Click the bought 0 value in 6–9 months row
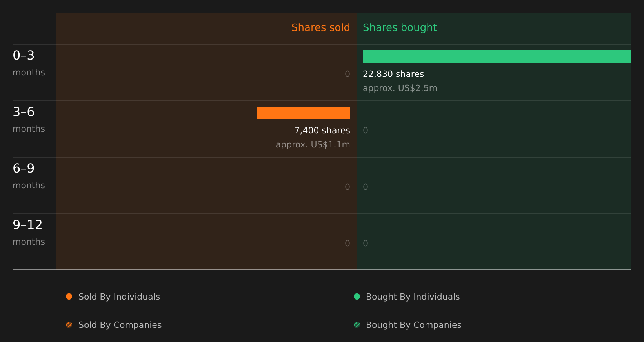The height and width of the screenshot is (342, 644). (366, 187)
